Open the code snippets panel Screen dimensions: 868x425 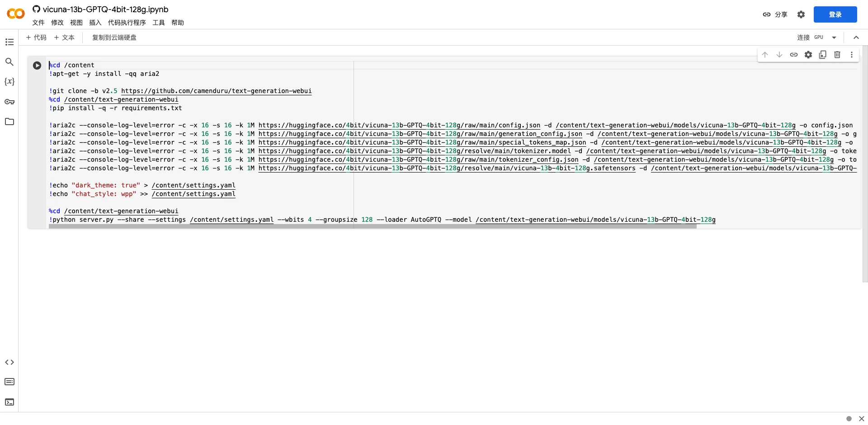coord(9,362)
